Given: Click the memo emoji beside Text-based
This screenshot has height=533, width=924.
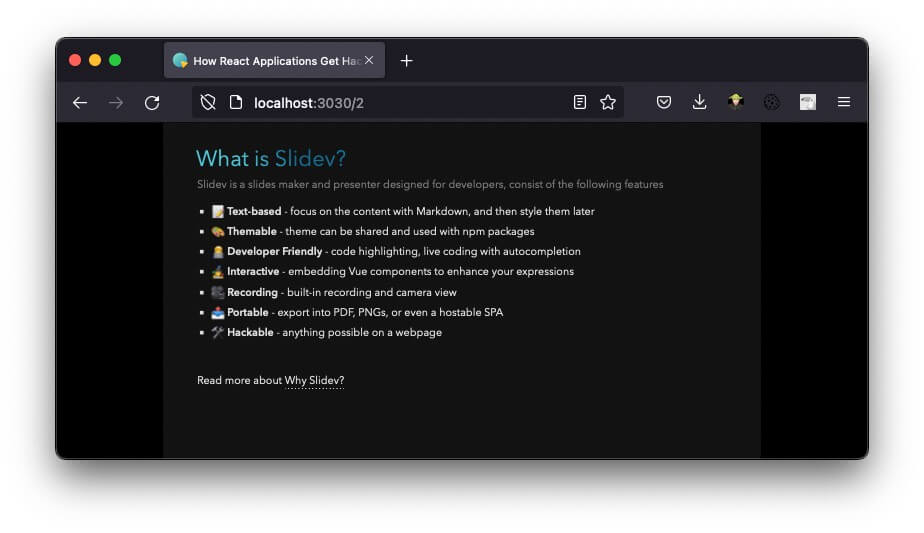Looking at the screenshot, I should [x=218, y=212].
